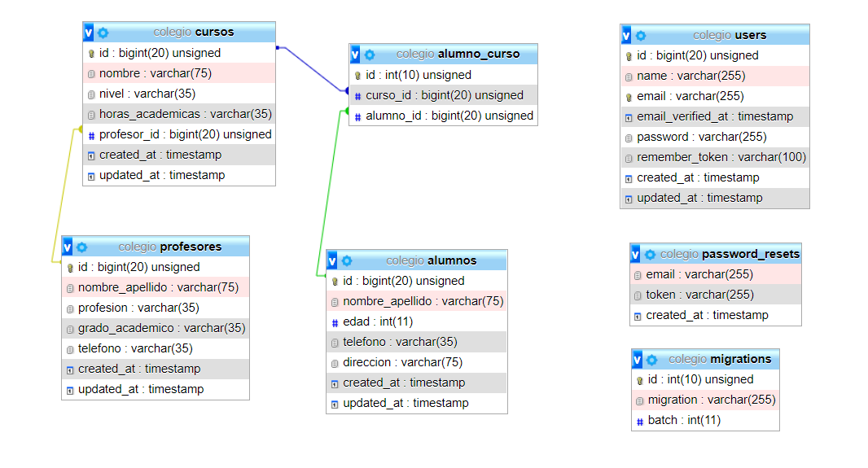
Task: Click the key icon beside users id
Action: (x=629, y=56)
